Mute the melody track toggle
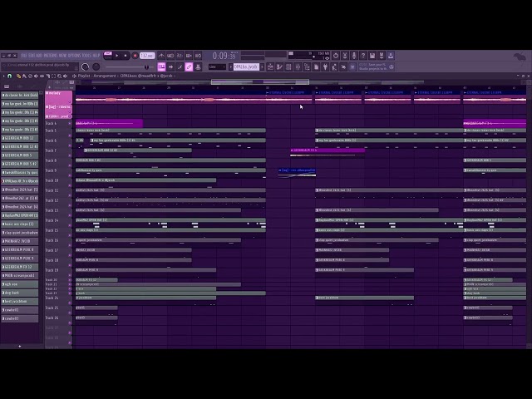 70,101
